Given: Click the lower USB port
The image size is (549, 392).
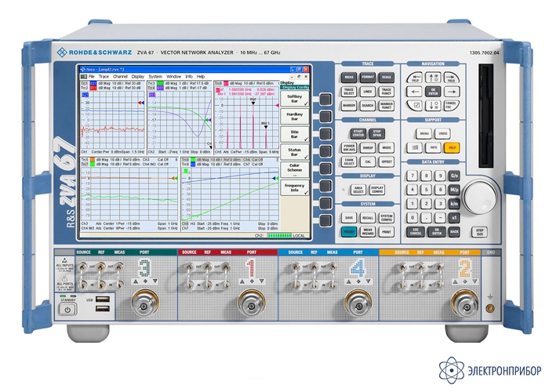Looking at the screenshot, I should [102, 309].
